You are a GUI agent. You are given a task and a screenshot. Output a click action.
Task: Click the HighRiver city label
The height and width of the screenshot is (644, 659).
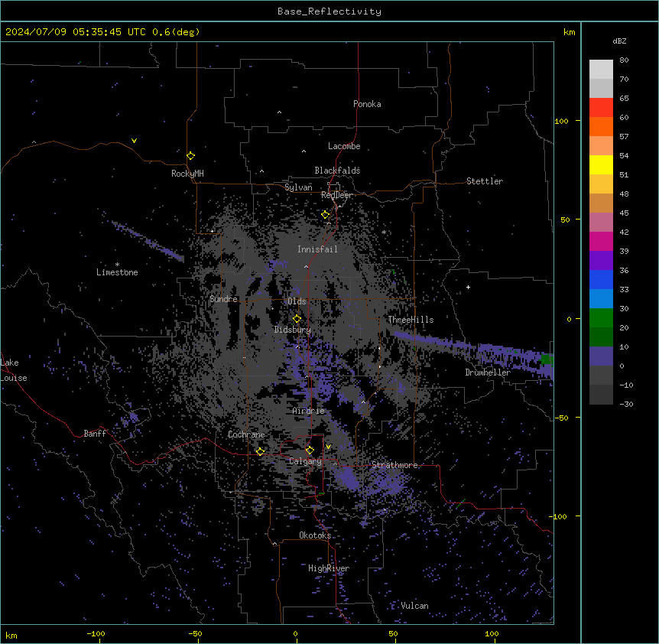pos(329,568)
